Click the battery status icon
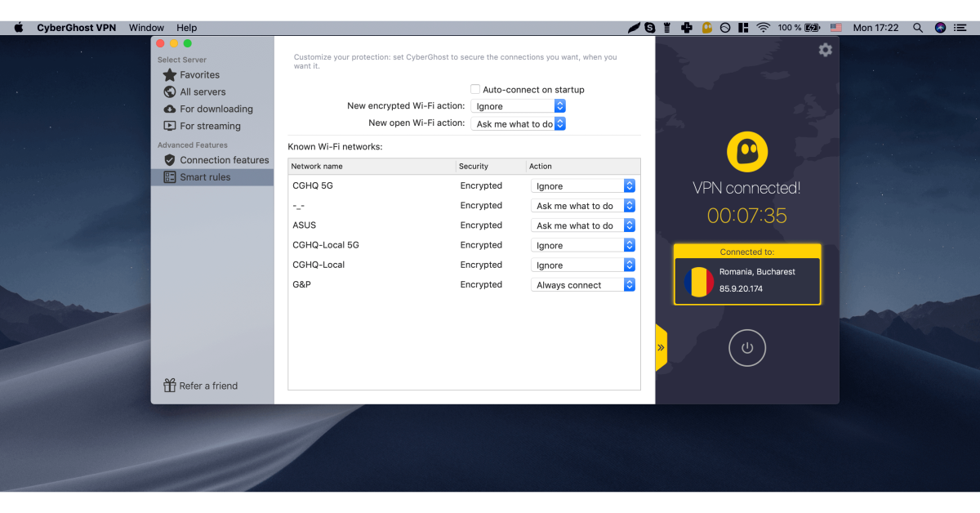 (813, 28)
